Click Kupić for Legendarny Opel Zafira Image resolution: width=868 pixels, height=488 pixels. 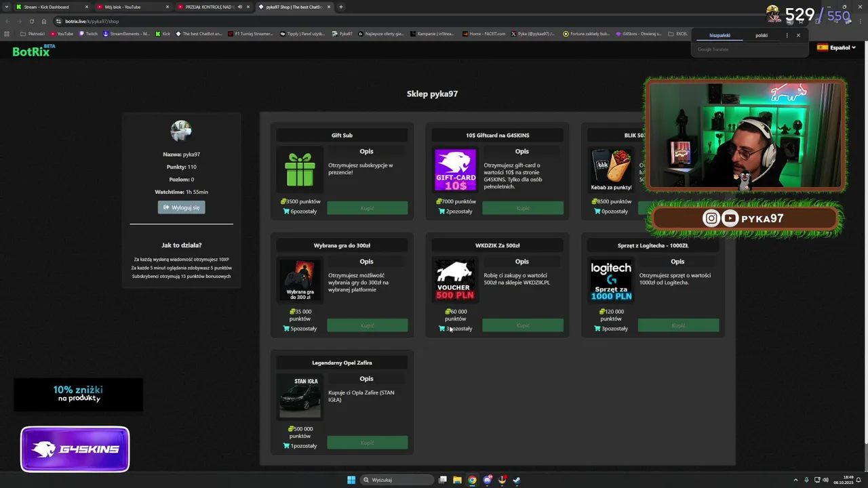[x=368, y=443]
